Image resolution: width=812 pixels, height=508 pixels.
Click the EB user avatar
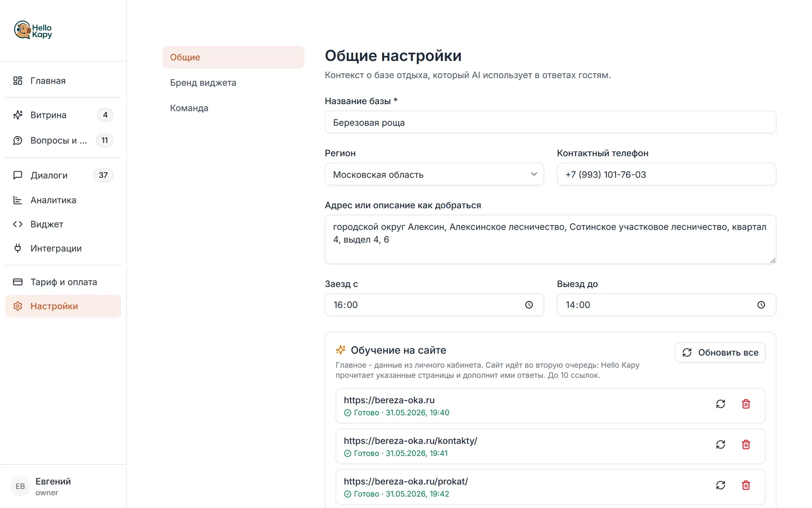(x=20, y=486)
